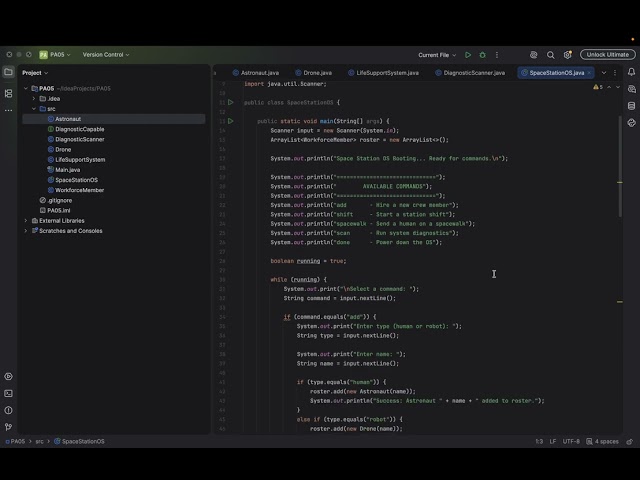Collapse the src folder
This screenshot has width=640, height=480.
tap(34, 109)
